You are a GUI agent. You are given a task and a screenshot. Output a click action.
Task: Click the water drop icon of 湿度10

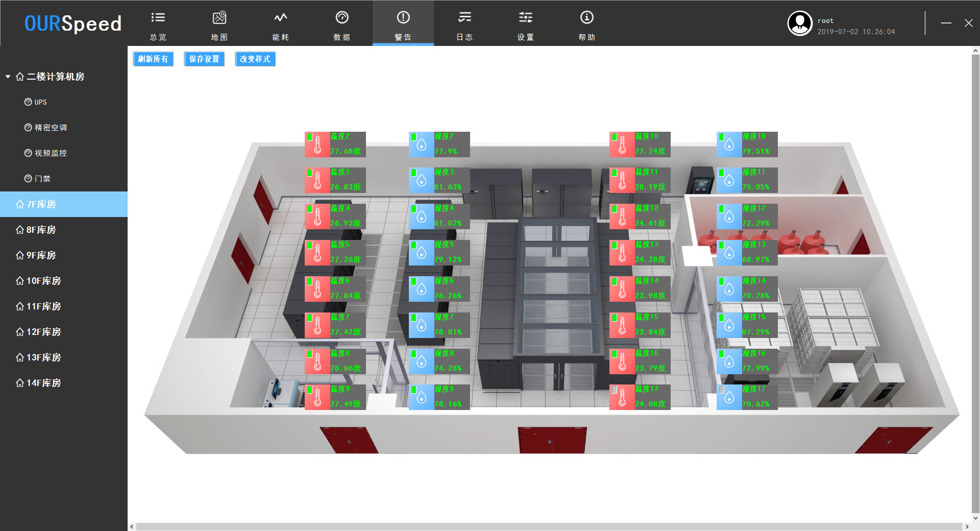pyautogui.click(x=729, y=145)
